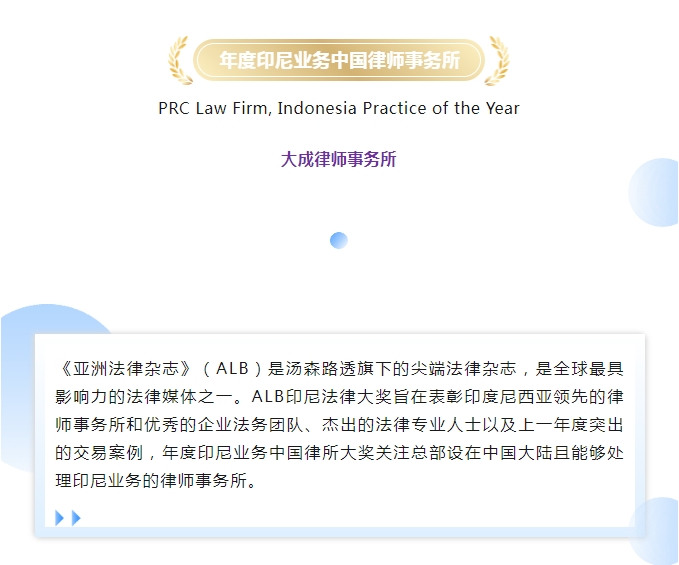The width and height of the screenshot is (679, 565).
Task: Click the word Indonesia in the subtitle
Action: pyautogui.click(x=317, y=108)
